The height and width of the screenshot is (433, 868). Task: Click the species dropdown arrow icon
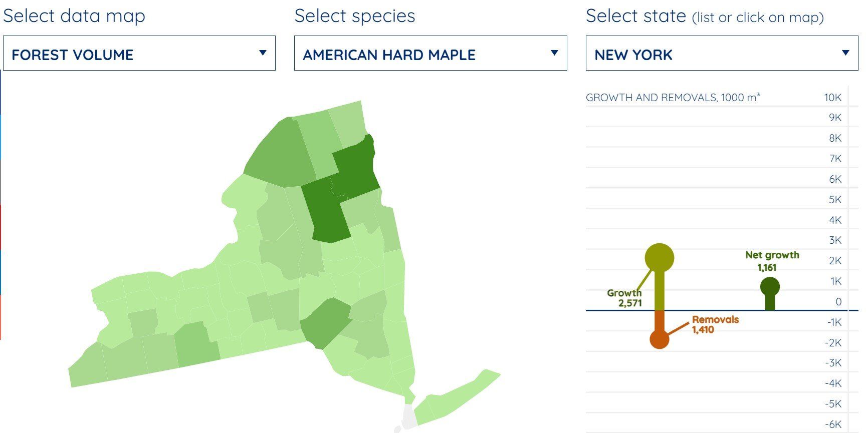click(x=554, y=53)
